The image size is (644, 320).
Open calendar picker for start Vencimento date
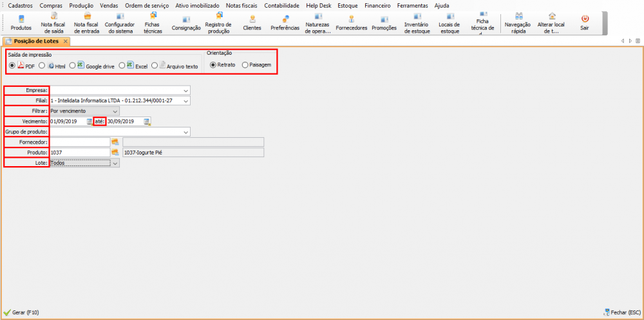pos(90,121)
